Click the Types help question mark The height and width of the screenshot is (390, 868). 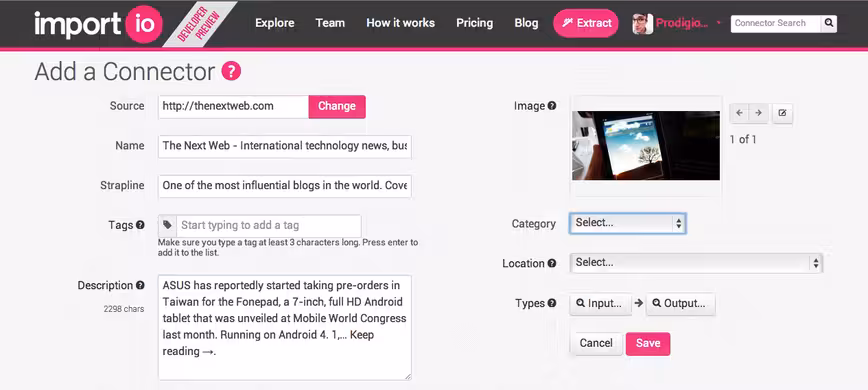tap(552, 303)
